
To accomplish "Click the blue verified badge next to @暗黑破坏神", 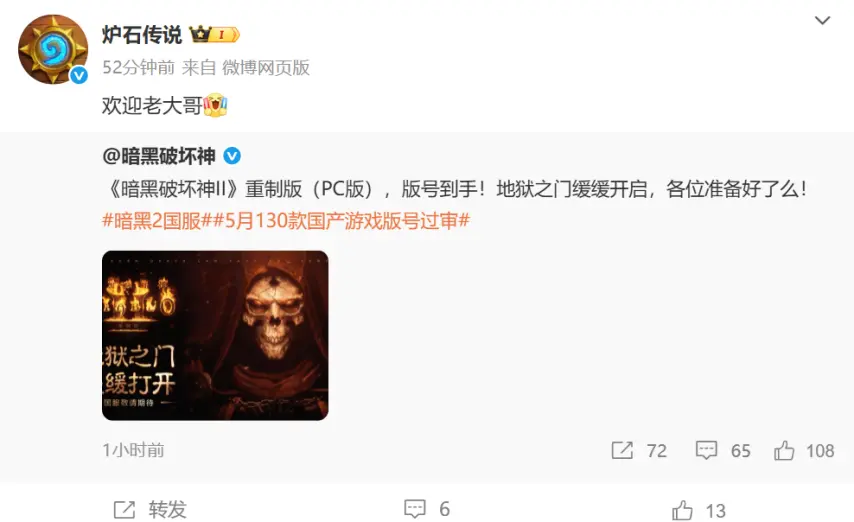I will click(x=232, y=156).
